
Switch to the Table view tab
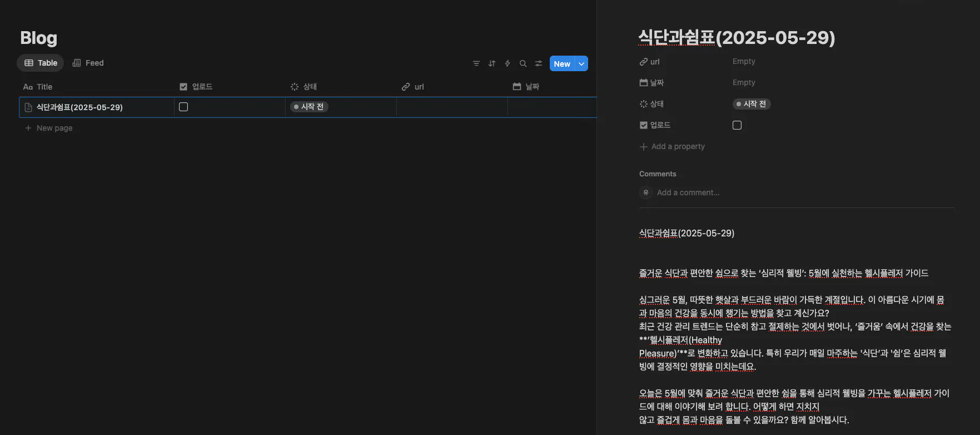coord(41,63)
